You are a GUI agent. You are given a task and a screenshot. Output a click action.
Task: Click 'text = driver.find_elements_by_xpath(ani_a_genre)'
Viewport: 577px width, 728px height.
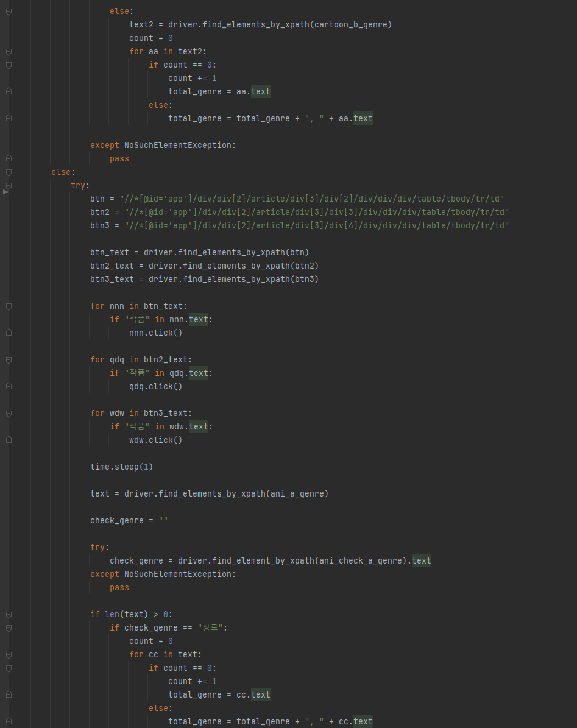pos(210,494)
